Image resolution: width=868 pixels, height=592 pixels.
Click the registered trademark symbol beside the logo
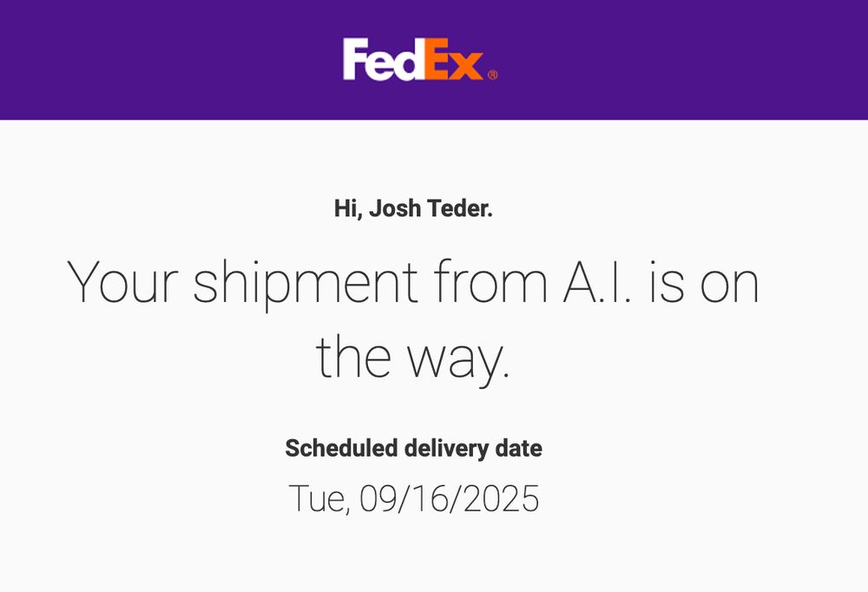tap(492, 75)
